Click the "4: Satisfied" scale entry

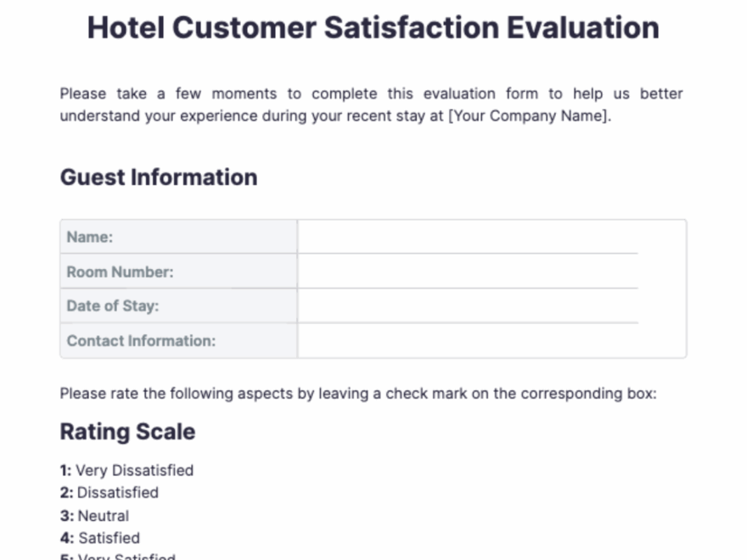(100, 537)
